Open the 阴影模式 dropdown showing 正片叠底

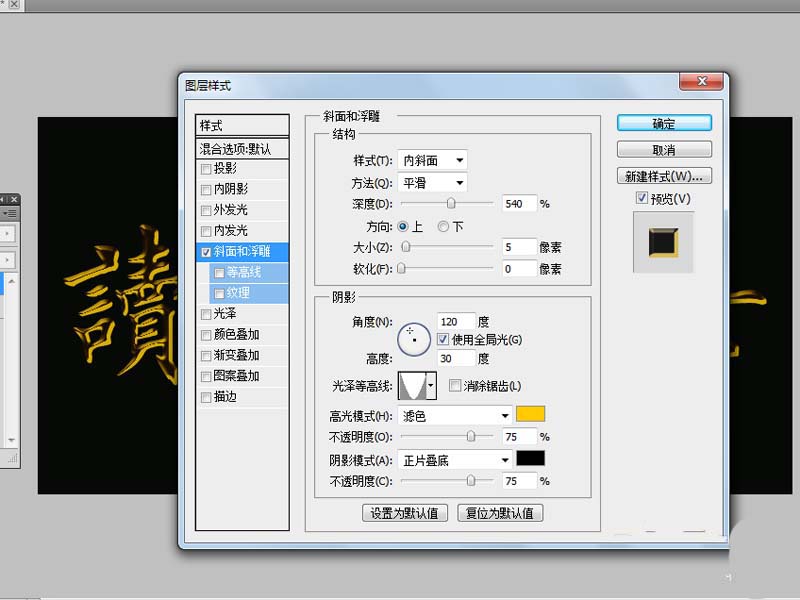point(455,460)
